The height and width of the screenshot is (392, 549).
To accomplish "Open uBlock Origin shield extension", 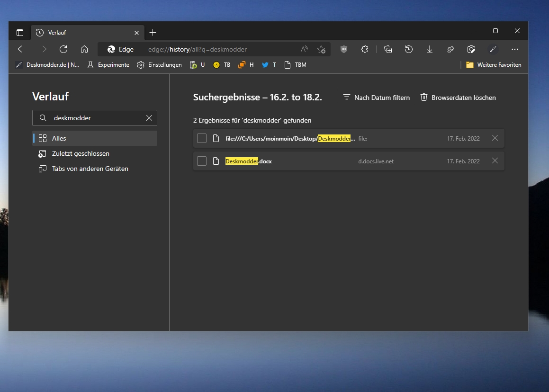I will coord(344,49).
